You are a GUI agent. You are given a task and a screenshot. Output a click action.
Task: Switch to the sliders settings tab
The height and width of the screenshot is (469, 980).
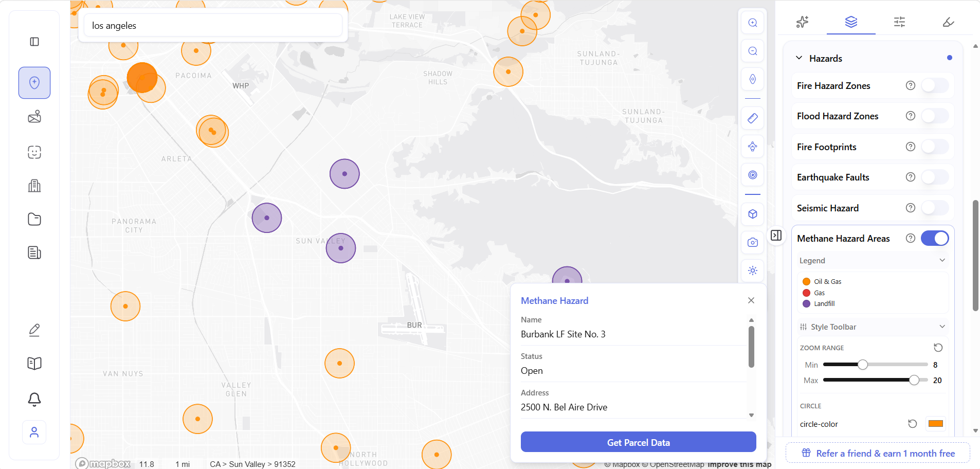900,22
